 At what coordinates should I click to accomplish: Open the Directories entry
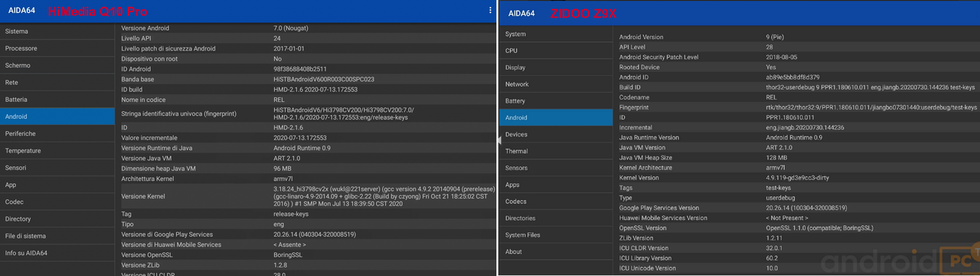pos(555,219)
